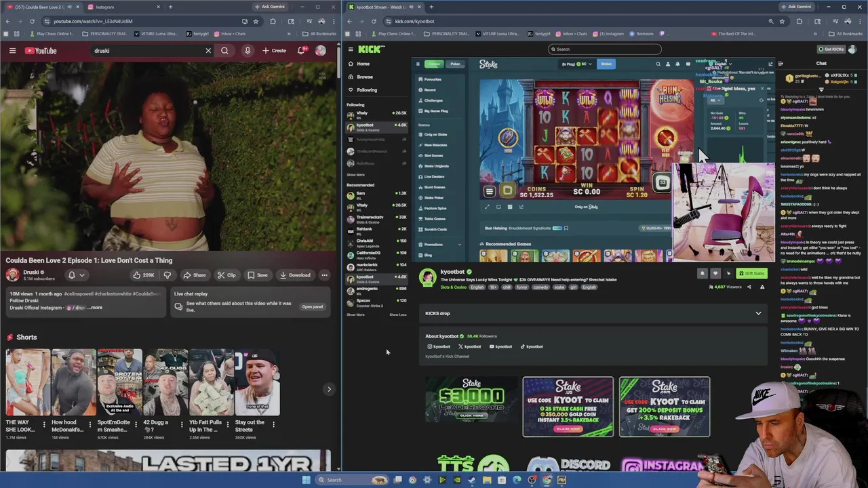Open the Slots & Casino category link
The height and width of the screenshot is (488, 868).
[x=454, y=287]
